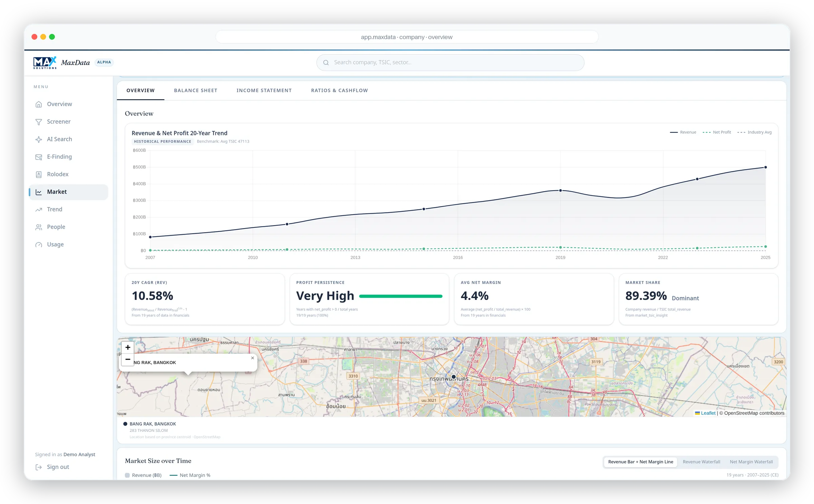
Task: Open Overview in sidebar menu
Action: [x=69, y=104]
